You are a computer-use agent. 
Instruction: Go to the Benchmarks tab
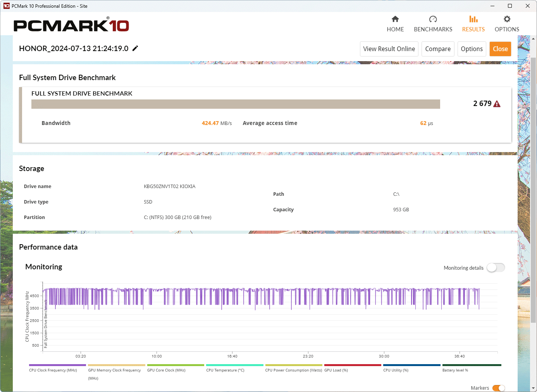(x=433, y=24)
